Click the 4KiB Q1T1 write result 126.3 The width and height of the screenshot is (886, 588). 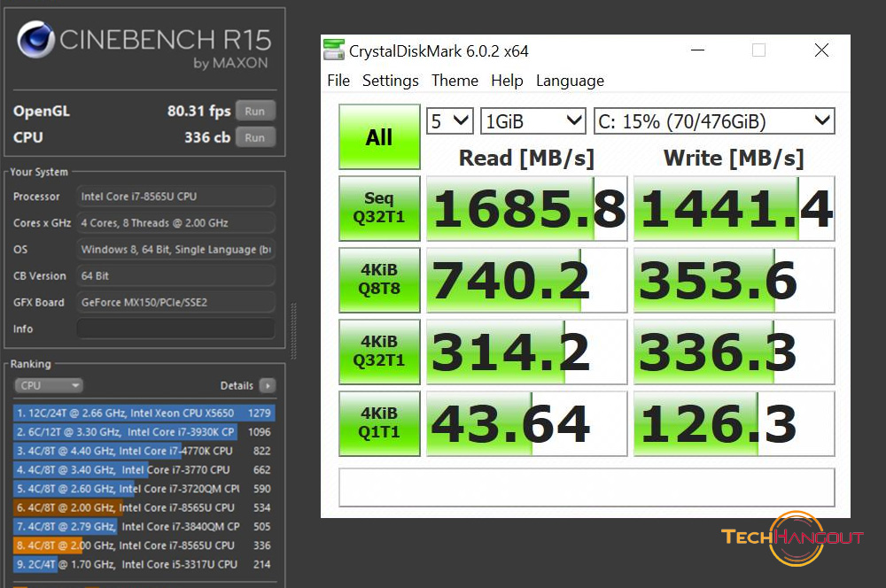point(734,423)
